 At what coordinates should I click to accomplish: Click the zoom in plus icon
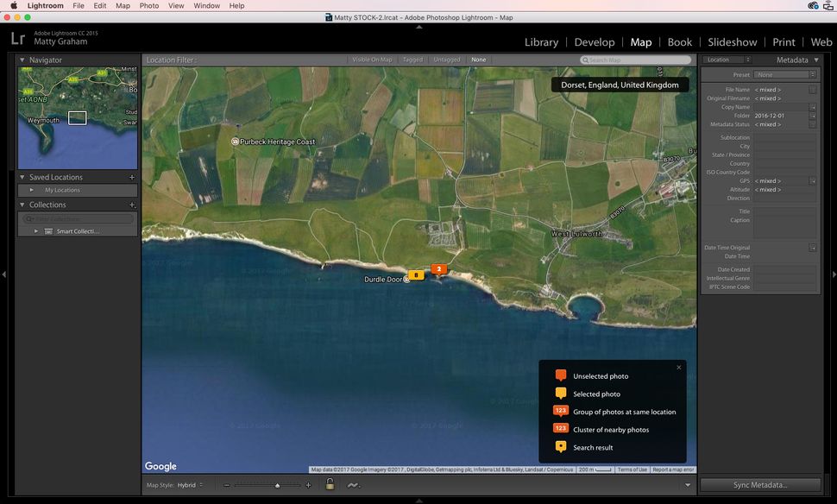[x=308, y=486]
